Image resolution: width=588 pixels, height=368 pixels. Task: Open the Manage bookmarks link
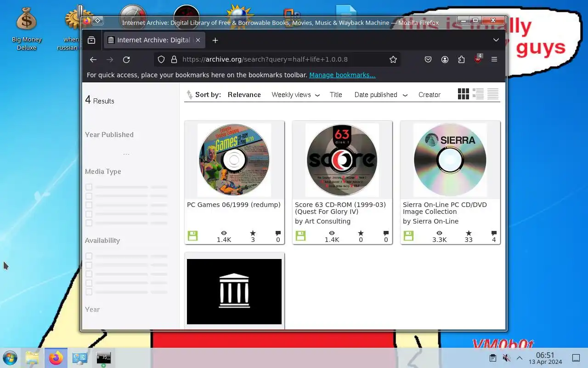click(x=342, y=75)
